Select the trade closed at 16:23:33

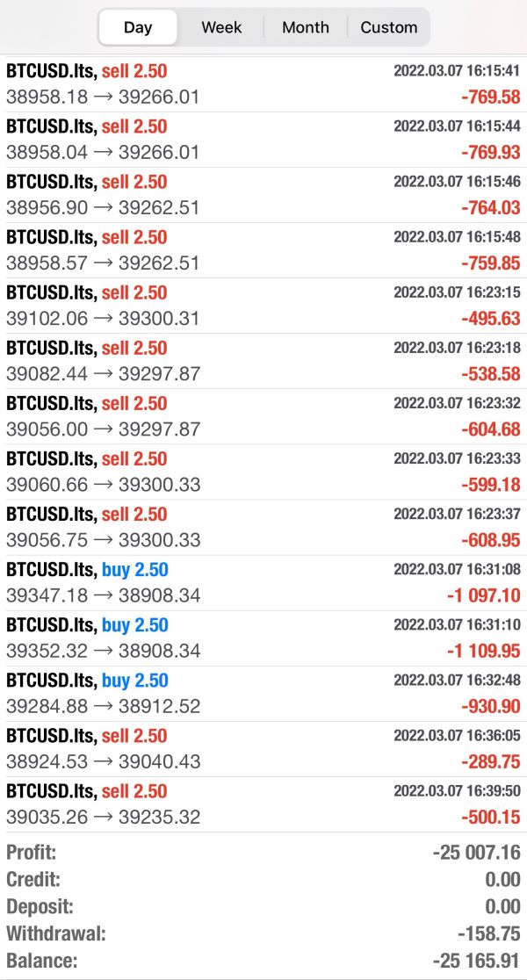tap(263, 472)
